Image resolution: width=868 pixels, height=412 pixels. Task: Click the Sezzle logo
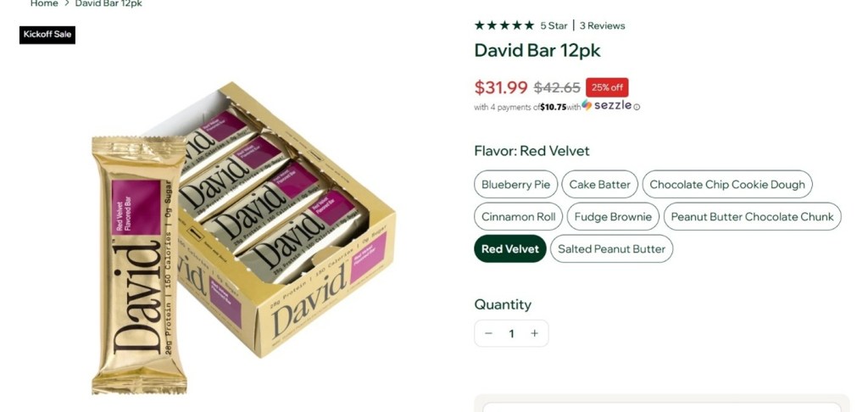(607, 105)
